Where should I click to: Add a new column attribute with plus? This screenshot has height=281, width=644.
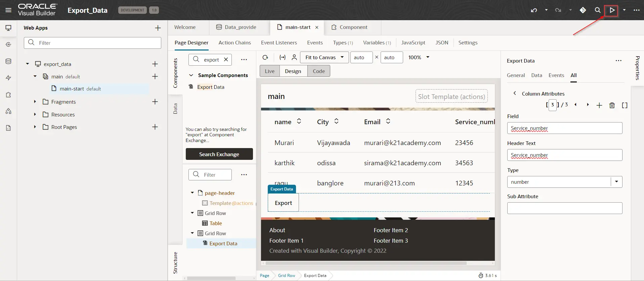click(599, 105)
